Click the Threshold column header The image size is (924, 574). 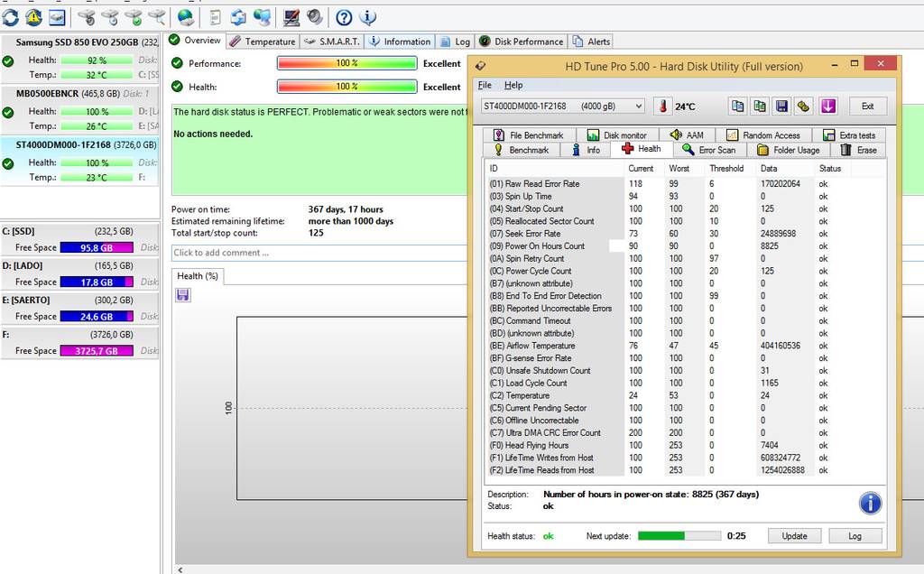coord(726,169)
